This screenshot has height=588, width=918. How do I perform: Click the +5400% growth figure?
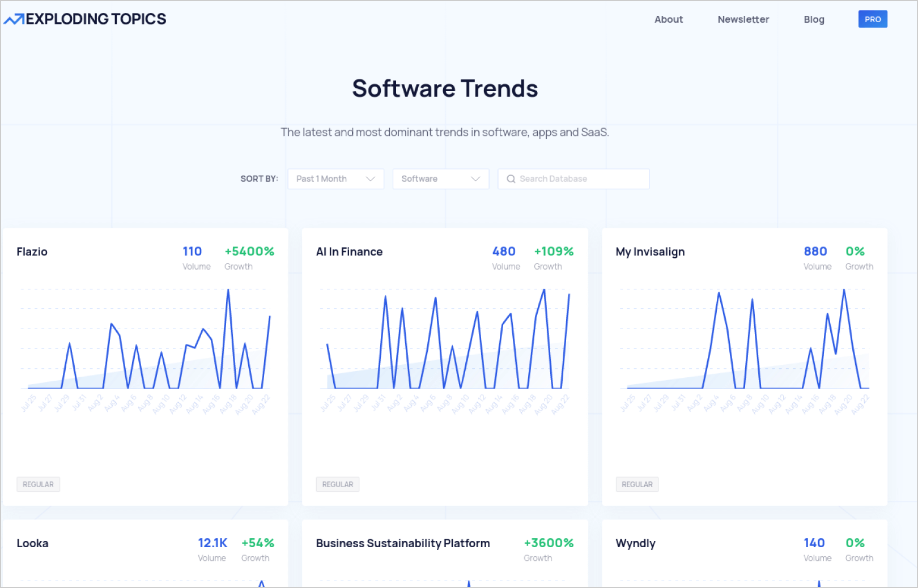(x=249, y=252)
